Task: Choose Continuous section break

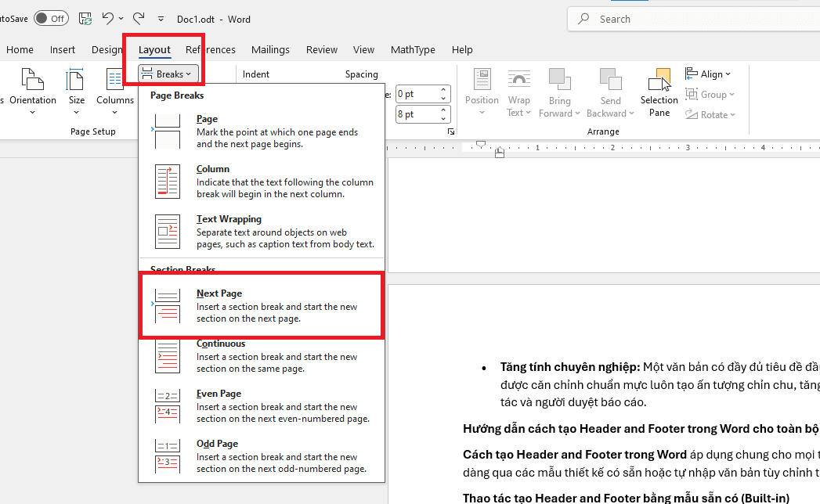Action: click(x=262, y=356)
